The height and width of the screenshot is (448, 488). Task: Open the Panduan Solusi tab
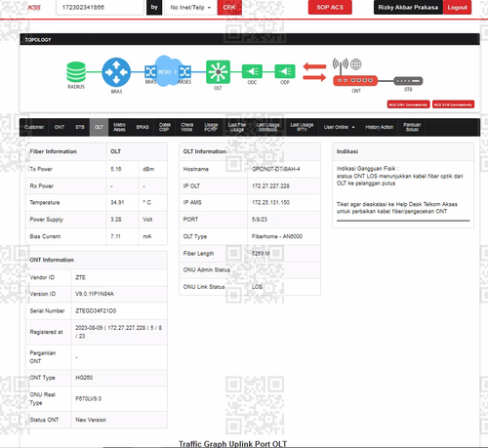[412, 127]
